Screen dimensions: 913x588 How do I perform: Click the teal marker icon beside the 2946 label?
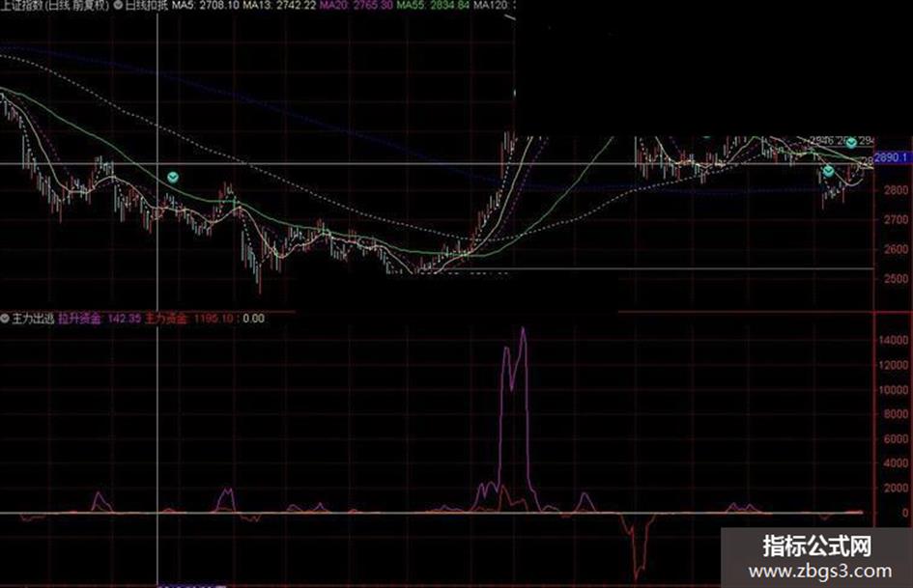point(851,142)
